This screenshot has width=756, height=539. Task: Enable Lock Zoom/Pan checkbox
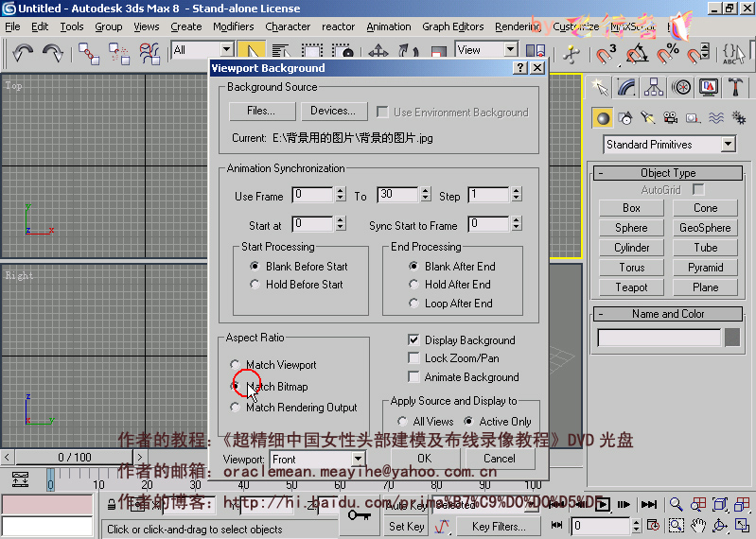pyautogui.click(x=413, y=357)
